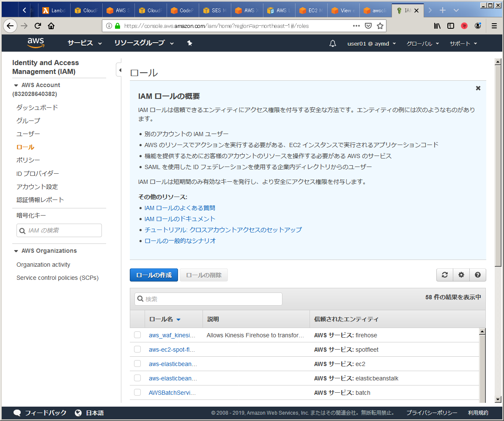Open ダッシュボード in the IAM sidebar
Viewport: 504px width, 421px height.
37,108
